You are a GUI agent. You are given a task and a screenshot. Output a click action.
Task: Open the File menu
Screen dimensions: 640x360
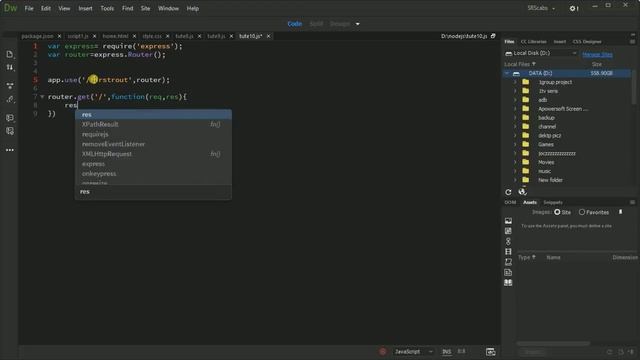pos(29,8)
